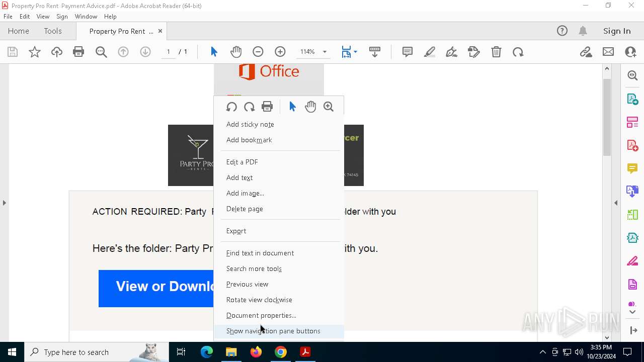Click the Save file icon in toolbar
The height and width of the screenshot is (362, 644).
point(13,52)
